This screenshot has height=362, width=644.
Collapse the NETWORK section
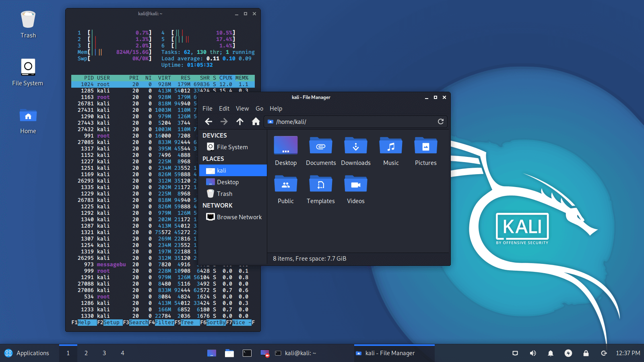click(x=217, y=205)
